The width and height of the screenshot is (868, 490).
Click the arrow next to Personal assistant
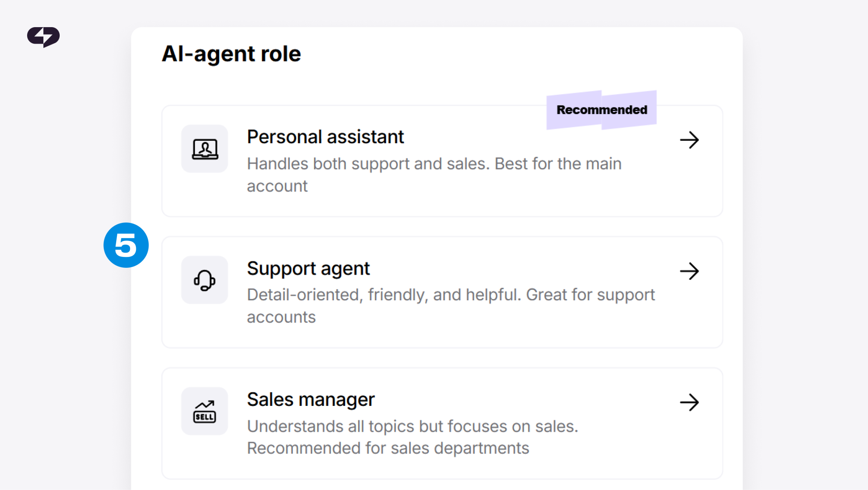pos(689,140)
